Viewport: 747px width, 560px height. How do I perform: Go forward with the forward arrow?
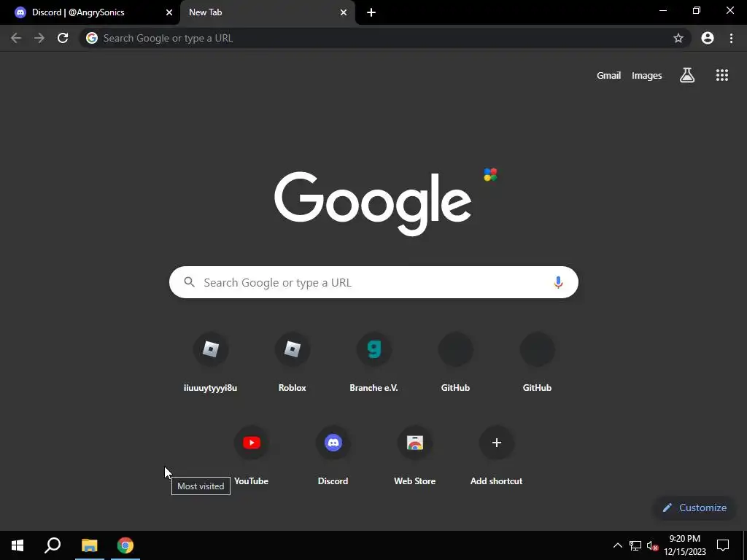39,38
